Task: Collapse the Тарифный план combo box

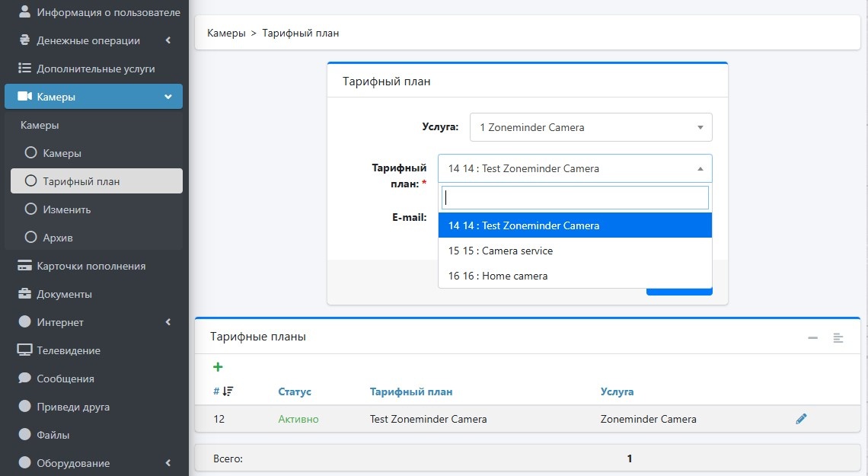Action: [575, 168]
